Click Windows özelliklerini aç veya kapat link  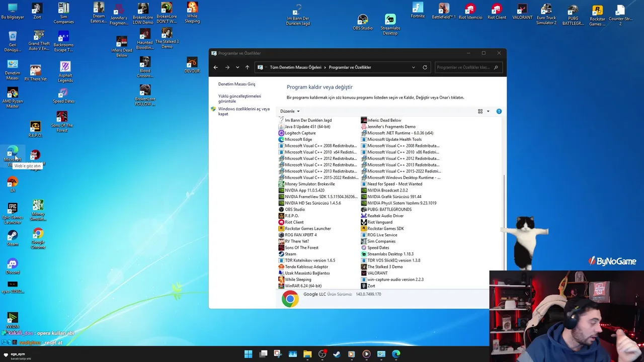(244, 111)
